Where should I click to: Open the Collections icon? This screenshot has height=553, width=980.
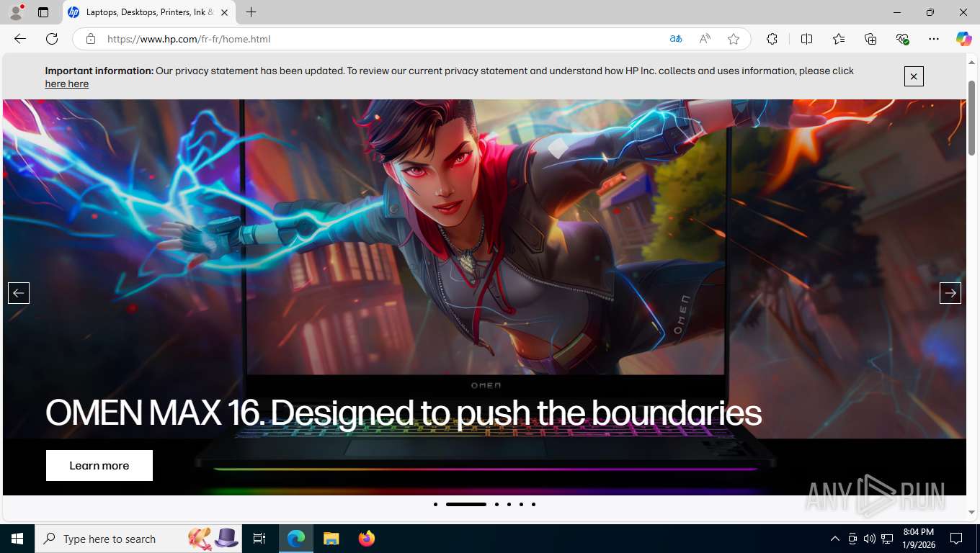point(870,39)
